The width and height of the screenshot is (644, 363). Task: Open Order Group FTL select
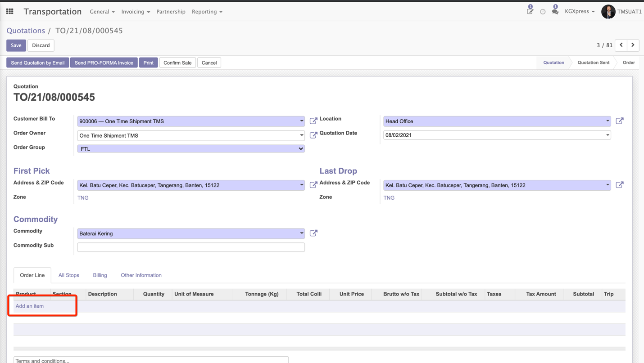[x=191, y=149]
